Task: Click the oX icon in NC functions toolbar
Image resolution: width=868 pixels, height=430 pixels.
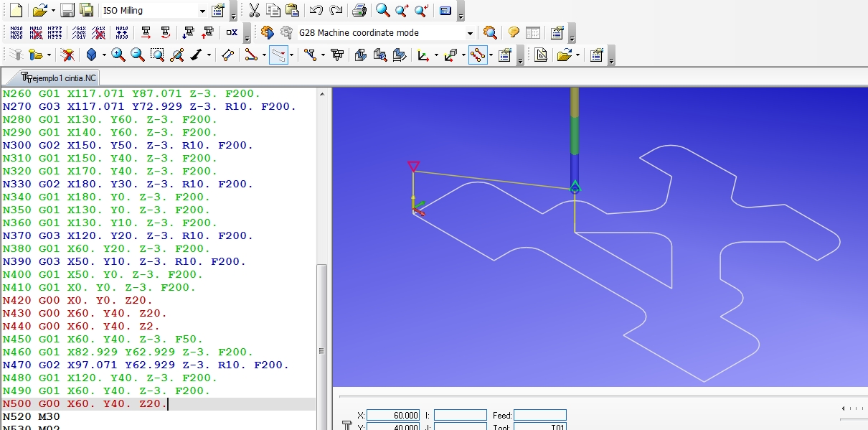Action: coord(232,32)
